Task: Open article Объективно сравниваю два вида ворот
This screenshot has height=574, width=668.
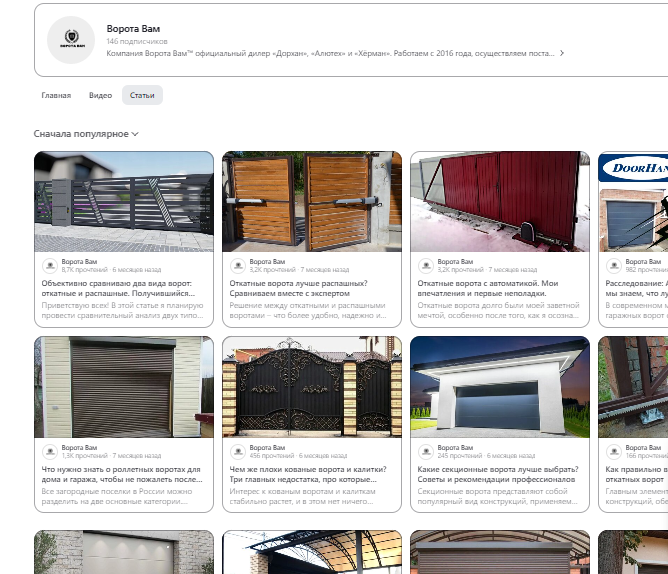Action: click(118, 288)
